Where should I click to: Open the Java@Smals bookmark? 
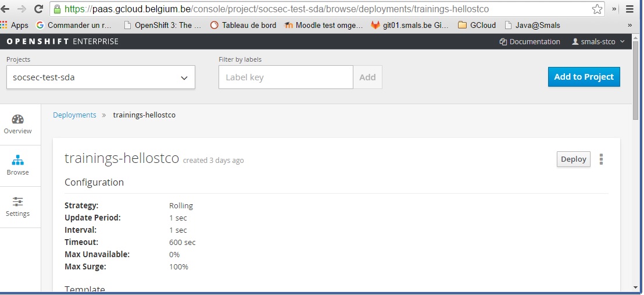532,25
